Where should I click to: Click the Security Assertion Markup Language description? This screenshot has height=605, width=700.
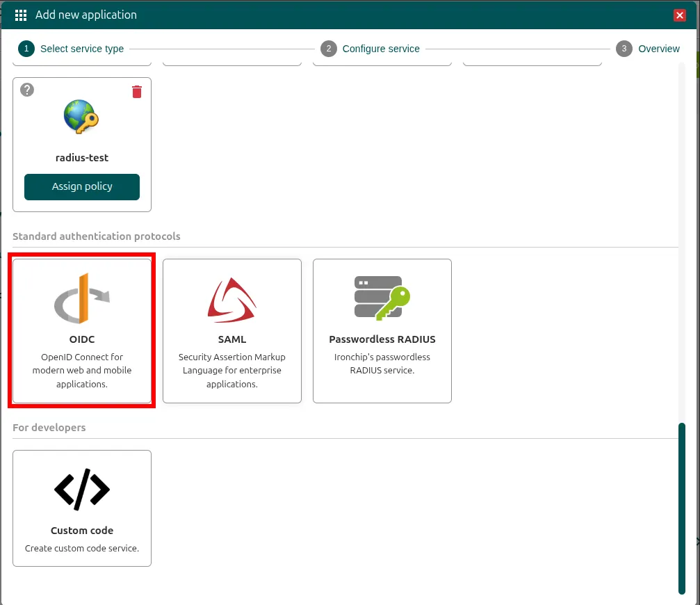coord(232,371)
